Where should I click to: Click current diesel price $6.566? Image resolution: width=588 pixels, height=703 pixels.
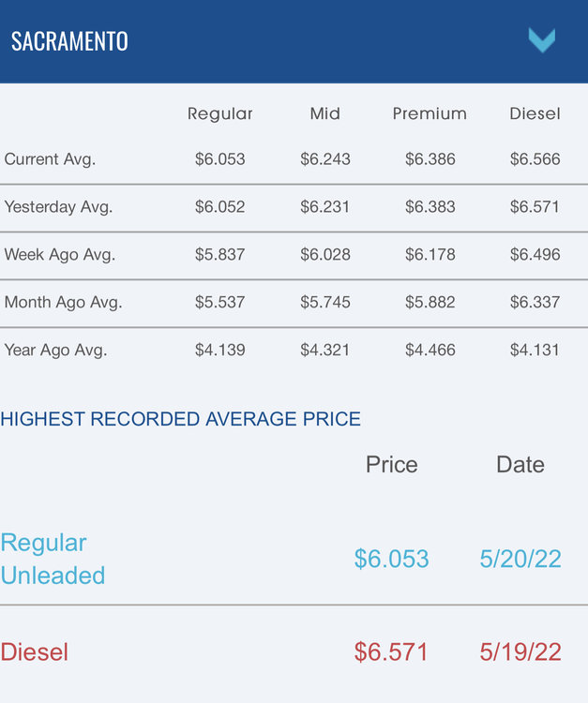coord(535,159)
